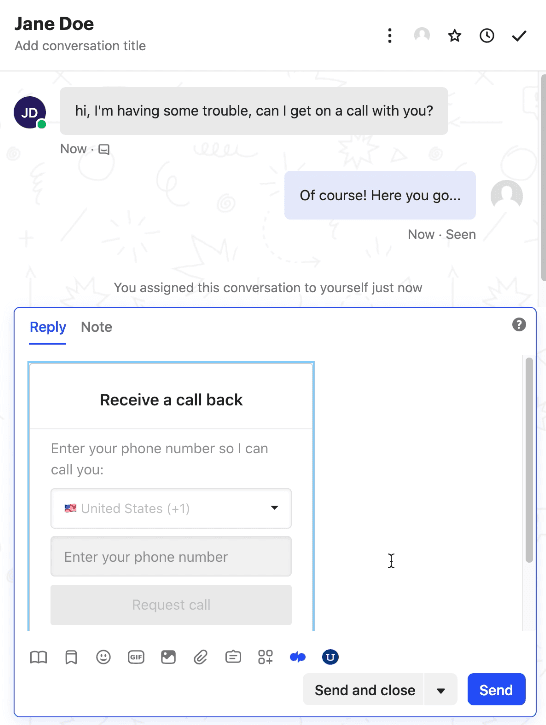The image size is (546, 725).
Task: Close conversation with the checkmark icon
Action: (x=519, y=36)
